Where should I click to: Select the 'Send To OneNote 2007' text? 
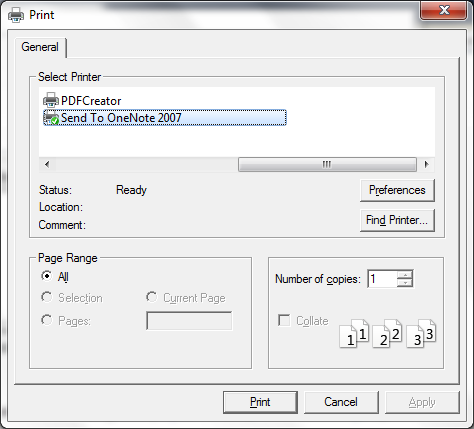coord(121,118)
